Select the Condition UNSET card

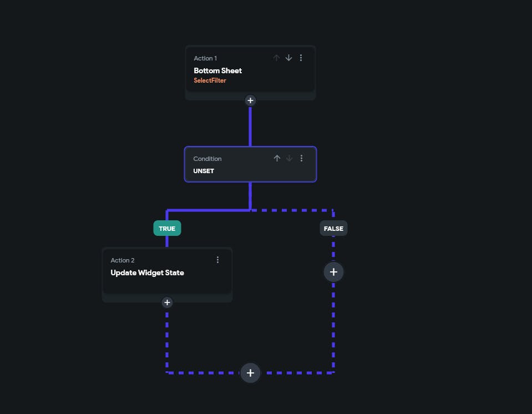250,164
